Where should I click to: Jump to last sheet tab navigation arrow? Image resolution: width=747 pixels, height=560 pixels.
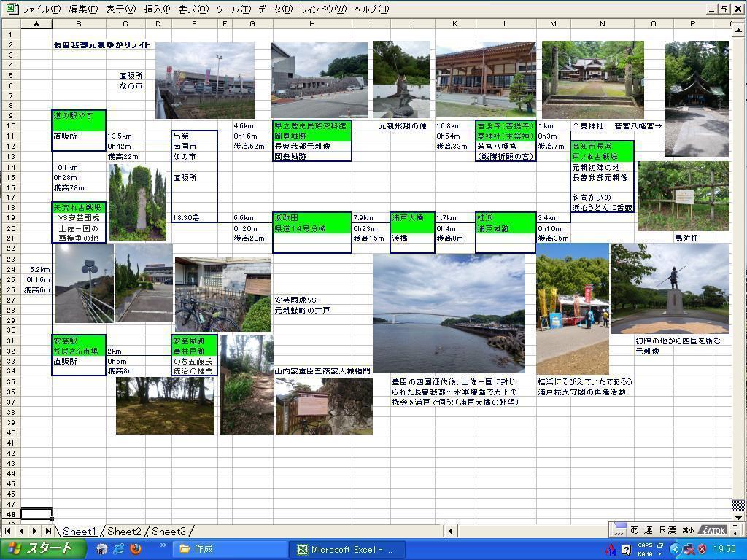coord(47,531)
